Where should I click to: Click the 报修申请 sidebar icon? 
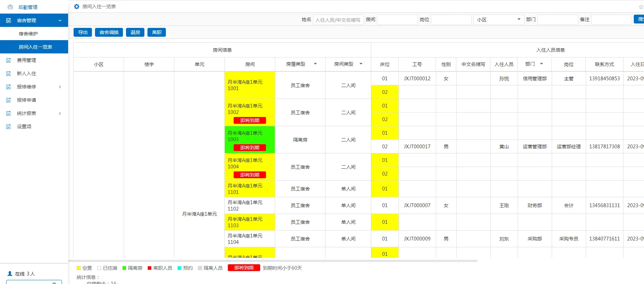9,100
